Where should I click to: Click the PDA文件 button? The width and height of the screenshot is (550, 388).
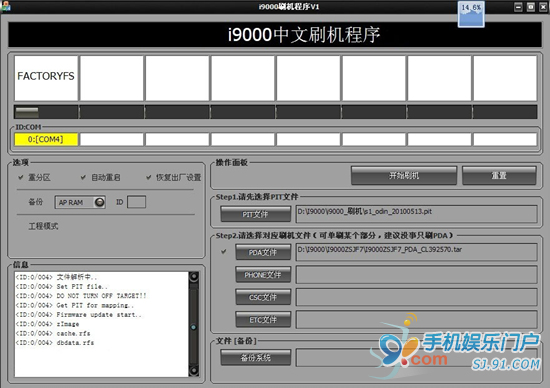pyautogui.click(x=263, y=252)
